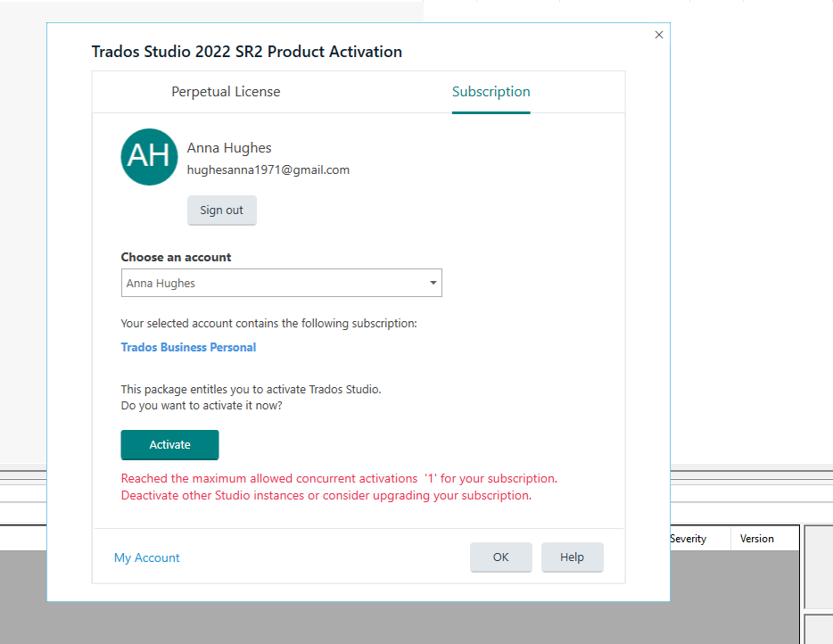Switch to the Perpetual License tab

(x=226, y=91)
